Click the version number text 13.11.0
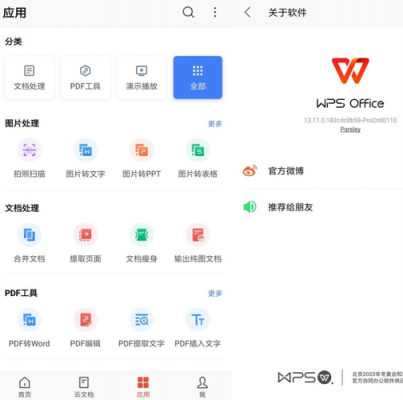Viewport: 403px width, 400px height. pyautogui.click(x=350, y=120)
